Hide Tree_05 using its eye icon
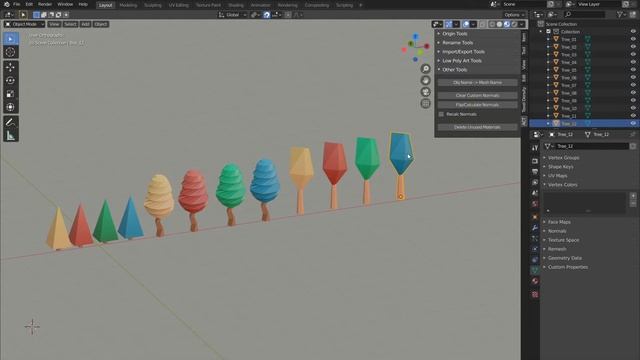The image size is (640, 360). tap(633, 70)
